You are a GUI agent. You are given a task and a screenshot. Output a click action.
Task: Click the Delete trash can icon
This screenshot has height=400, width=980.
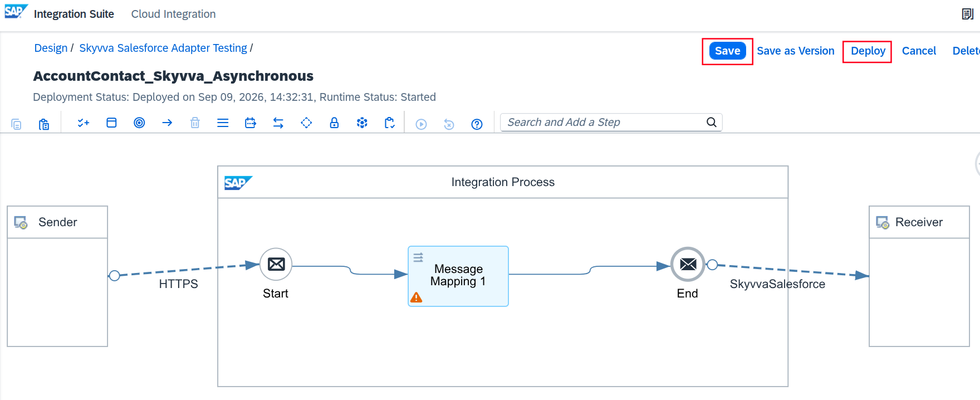pos(195,123)
